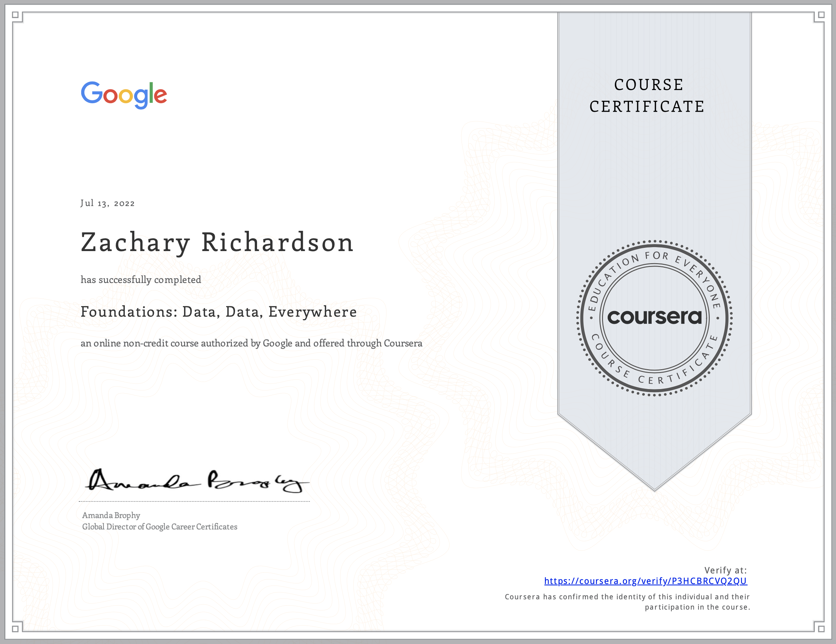Click 'has successfully completed' text

(140, 280)
